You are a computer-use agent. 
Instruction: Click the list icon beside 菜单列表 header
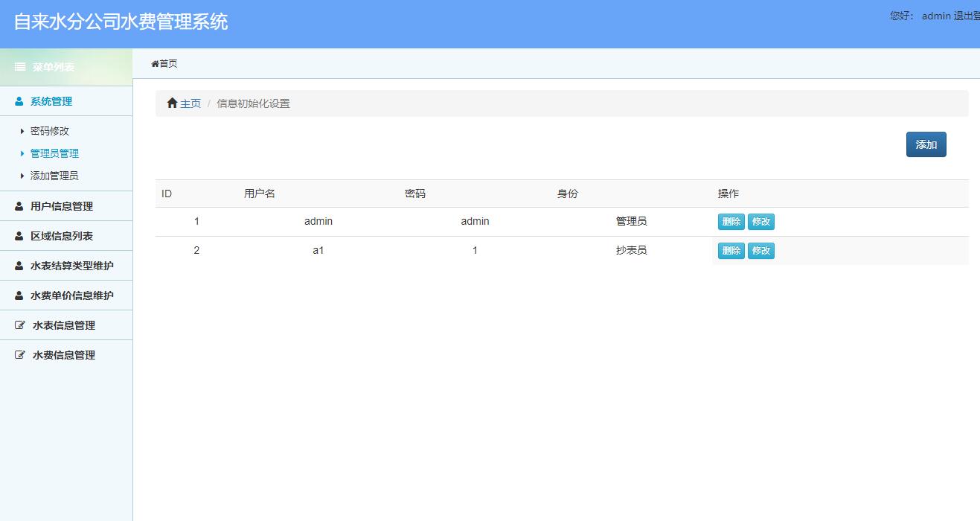[19, 67]
